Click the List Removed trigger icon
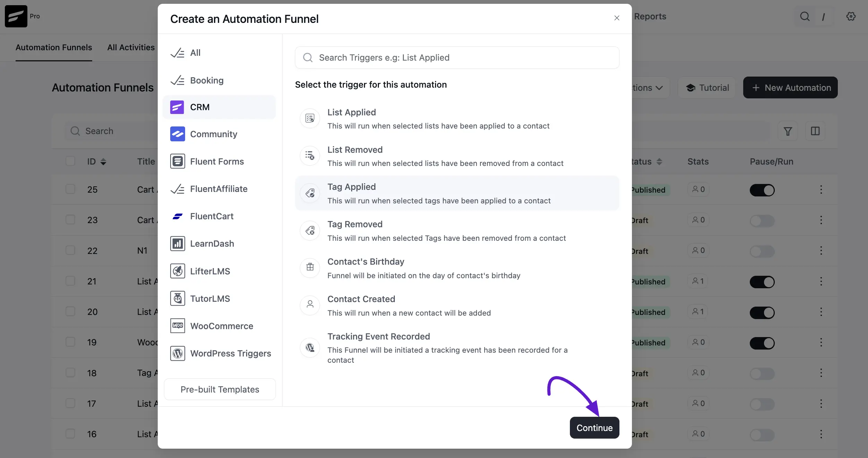 pos(310,156)
